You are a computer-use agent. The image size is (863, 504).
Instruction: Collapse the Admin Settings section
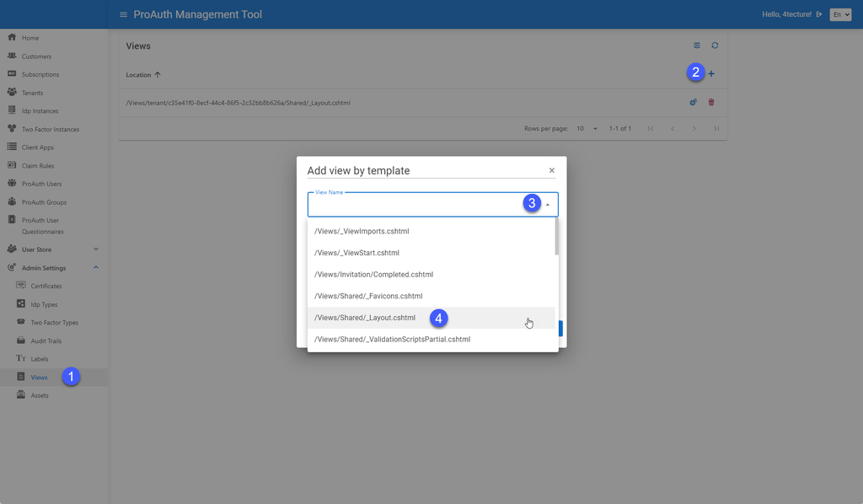pos(95,266)
